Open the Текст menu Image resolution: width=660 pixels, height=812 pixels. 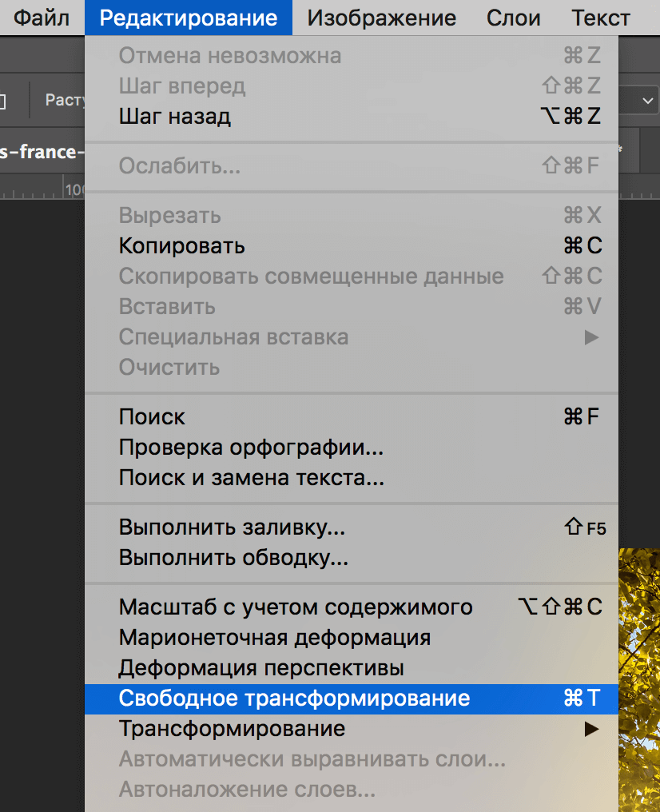(600, 18)
